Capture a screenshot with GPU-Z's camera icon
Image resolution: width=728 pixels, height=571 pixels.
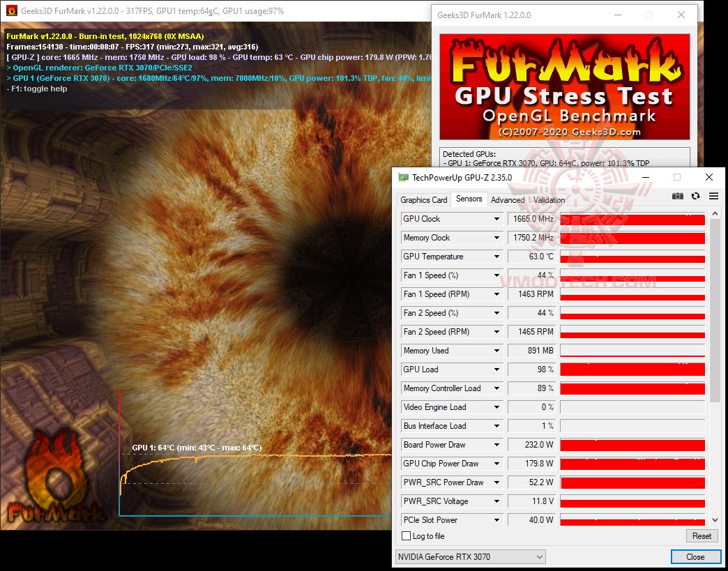tap(677, 197)
